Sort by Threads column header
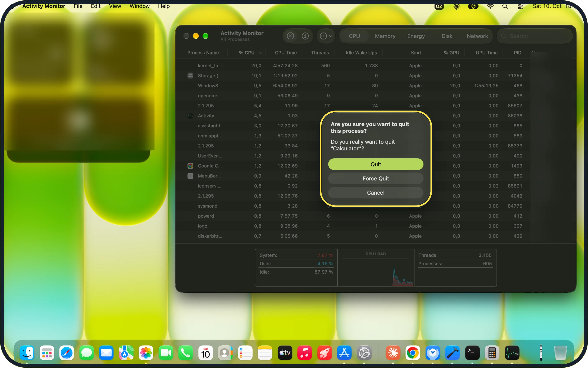 [x=320, y=53]
